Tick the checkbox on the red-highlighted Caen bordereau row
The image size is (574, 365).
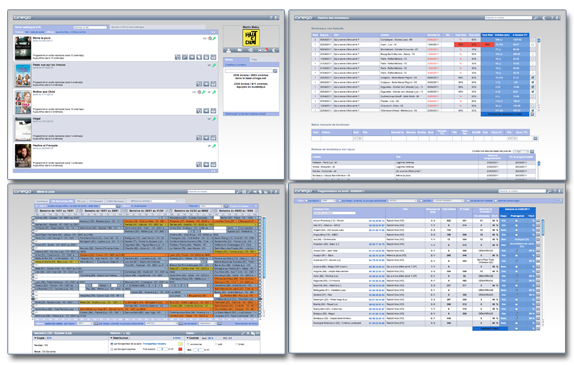point(533,45)
